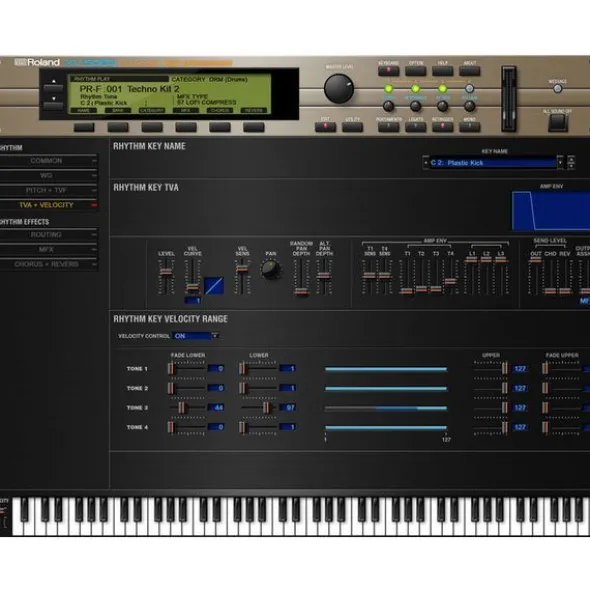
Task: Click the Send Level OUT fader
Action: click(535, 260)
